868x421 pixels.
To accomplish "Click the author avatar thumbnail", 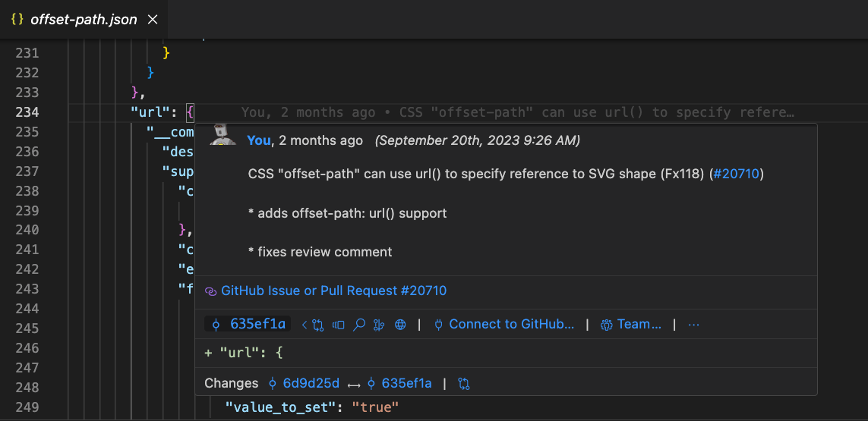I will click(x=221, y=134).
